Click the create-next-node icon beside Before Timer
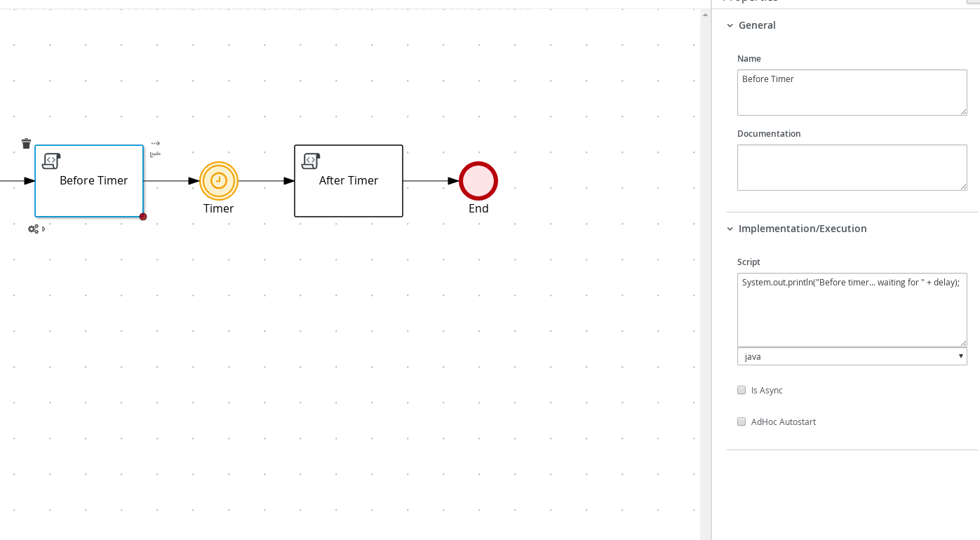The height and width of the screenshot is (540, 980). 155,154
